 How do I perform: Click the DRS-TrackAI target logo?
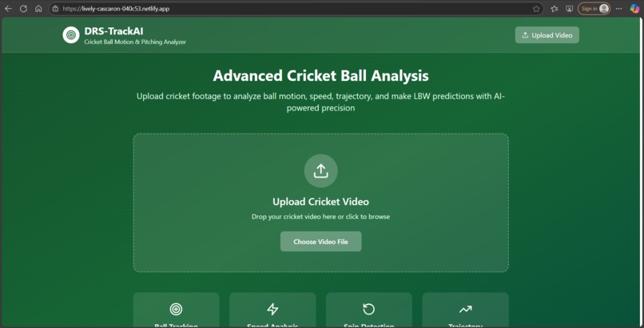pyautogui.click(x=71, y=35)
